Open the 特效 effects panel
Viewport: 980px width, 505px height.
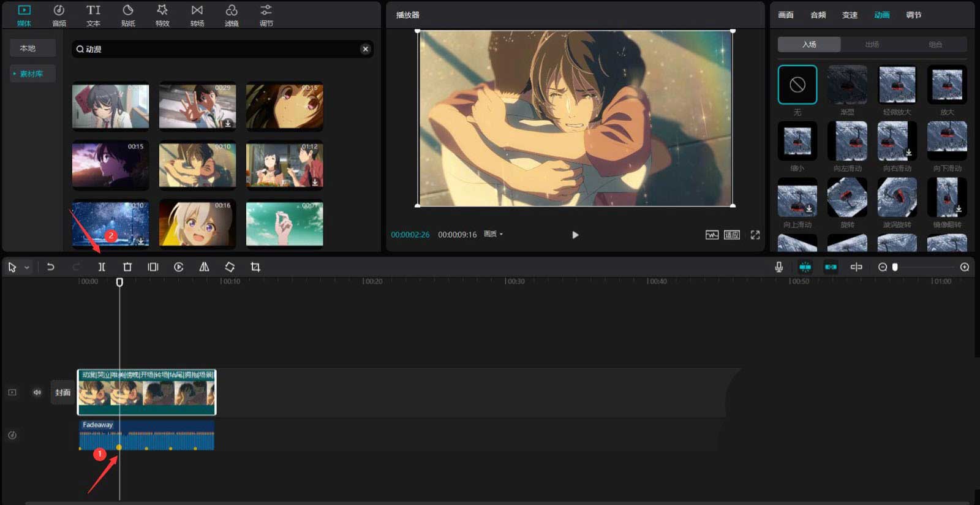162,15
